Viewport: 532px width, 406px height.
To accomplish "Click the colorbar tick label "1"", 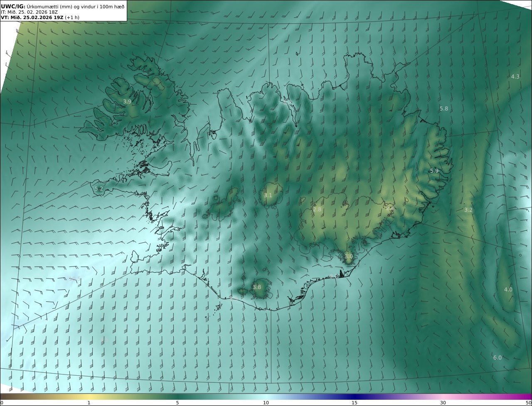I will point(89,403).
